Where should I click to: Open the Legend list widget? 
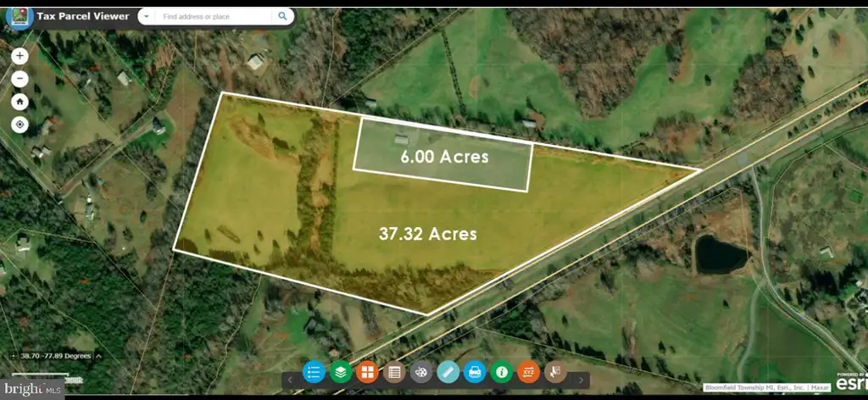pyautogui.click(x=314, y=372)
